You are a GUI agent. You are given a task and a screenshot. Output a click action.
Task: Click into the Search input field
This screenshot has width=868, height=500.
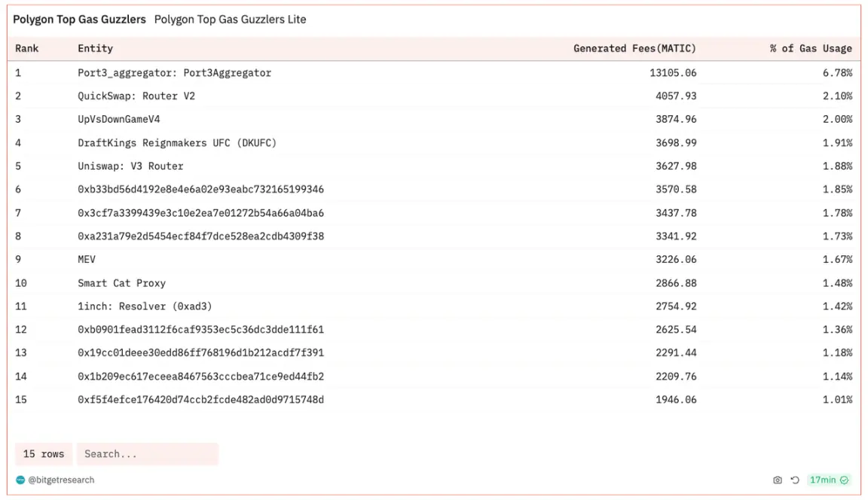(147, 454)
